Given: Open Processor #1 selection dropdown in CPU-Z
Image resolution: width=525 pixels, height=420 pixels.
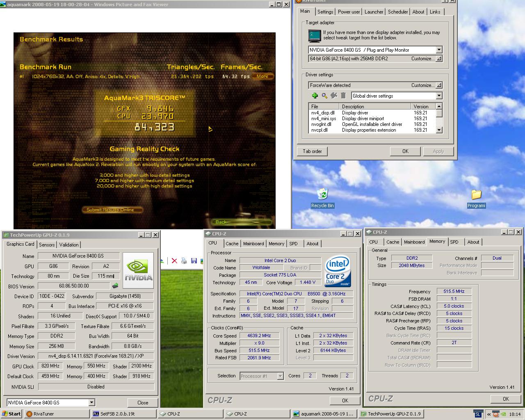Looking at the screenshot, I should pyautogui.click(x=280, y=376).
